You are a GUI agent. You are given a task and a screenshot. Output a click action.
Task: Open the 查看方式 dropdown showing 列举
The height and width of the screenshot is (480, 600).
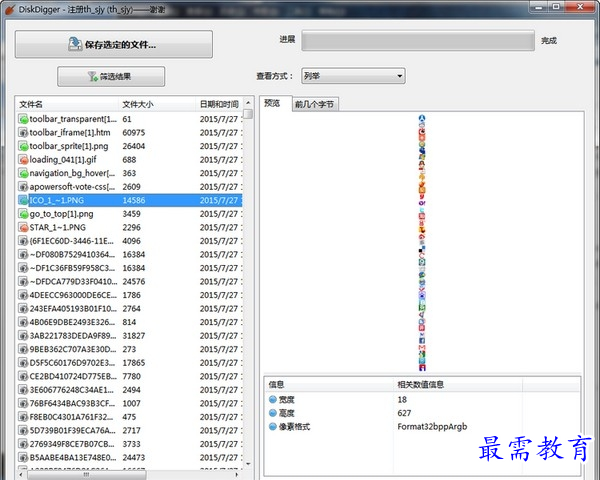(353, 76)
